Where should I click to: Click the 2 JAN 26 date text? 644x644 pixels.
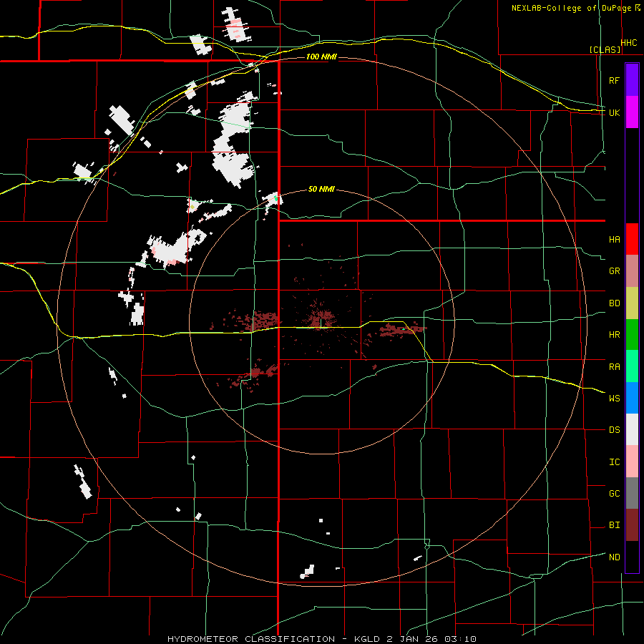coord(413,639)
